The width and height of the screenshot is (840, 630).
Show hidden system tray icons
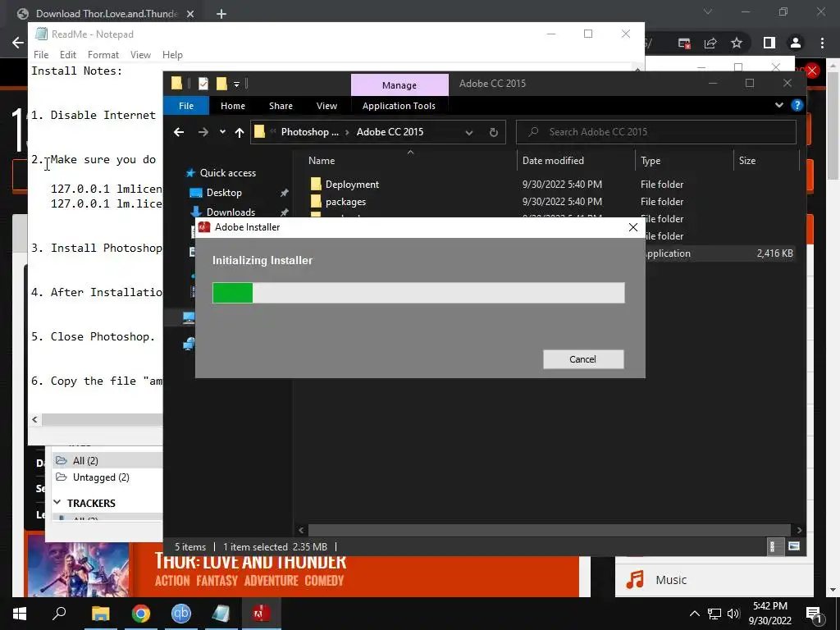click(694, 614)
